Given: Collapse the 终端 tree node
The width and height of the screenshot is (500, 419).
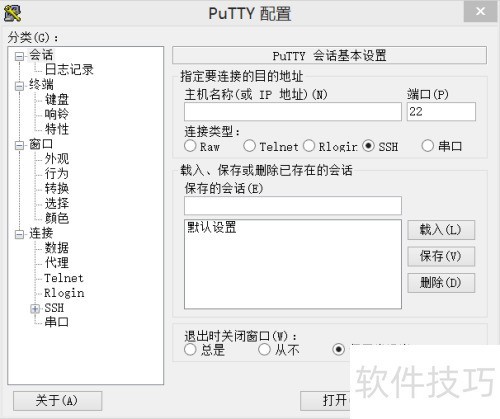Looking at the screenshot, I should pyautogui.click(x=19, y=86).
